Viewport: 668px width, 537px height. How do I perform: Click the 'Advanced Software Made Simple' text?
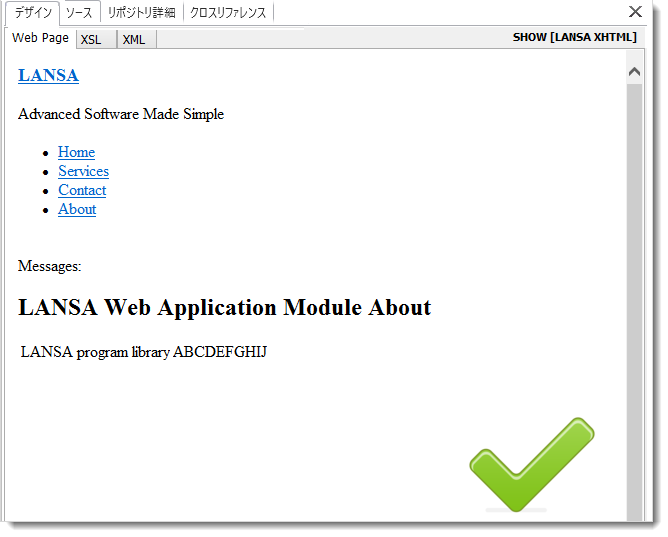(121, 114)
